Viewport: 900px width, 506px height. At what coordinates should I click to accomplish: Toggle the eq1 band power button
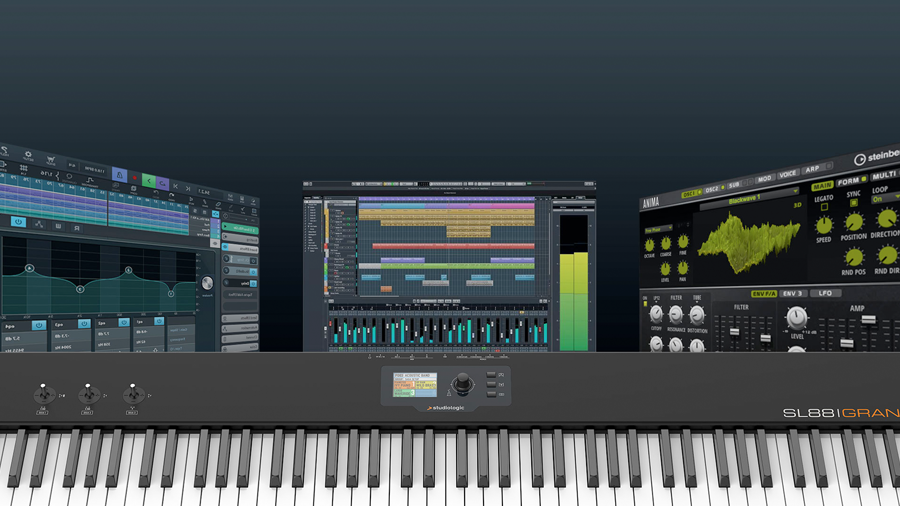coord(159,321)
